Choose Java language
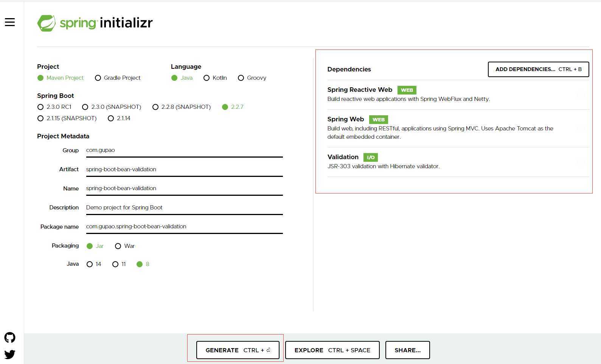Viewport: 601px width, 364px height. click(182, 78)
